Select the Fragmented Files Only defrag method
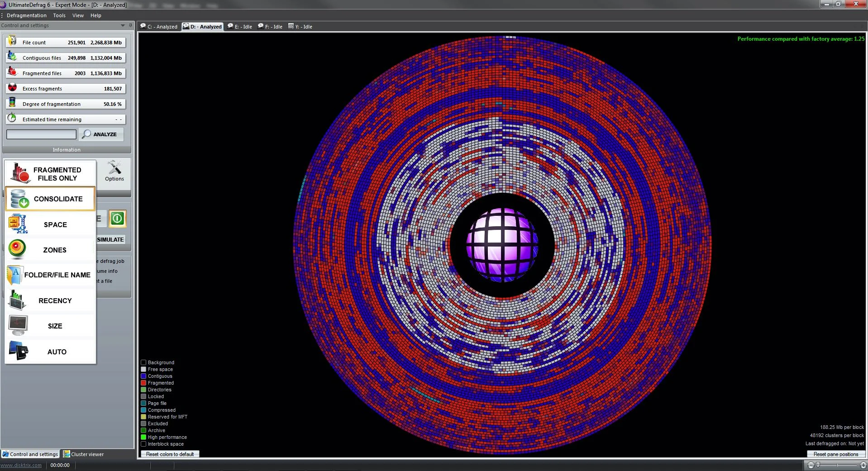Viewport: 868px width, 471px height. [x=50, y=173]
